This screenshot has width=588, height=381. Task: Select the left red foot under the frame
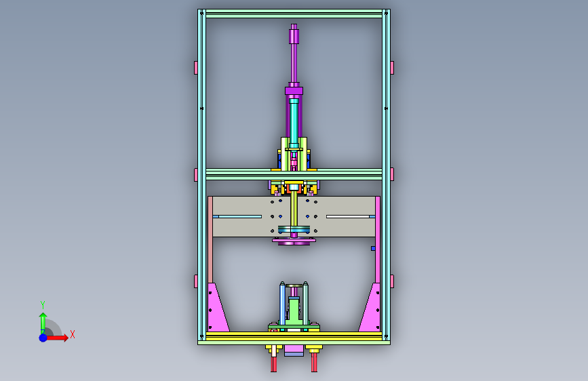(x=274, y=363)
